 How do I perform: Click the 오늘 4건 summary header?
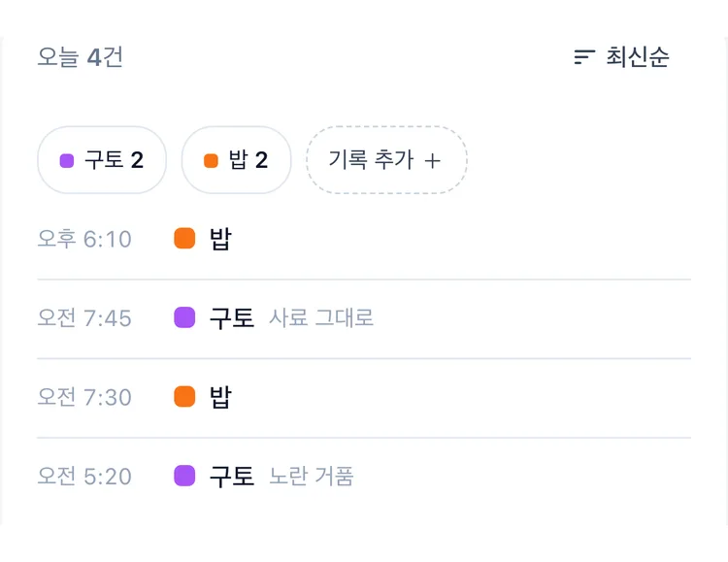[80, 57]
